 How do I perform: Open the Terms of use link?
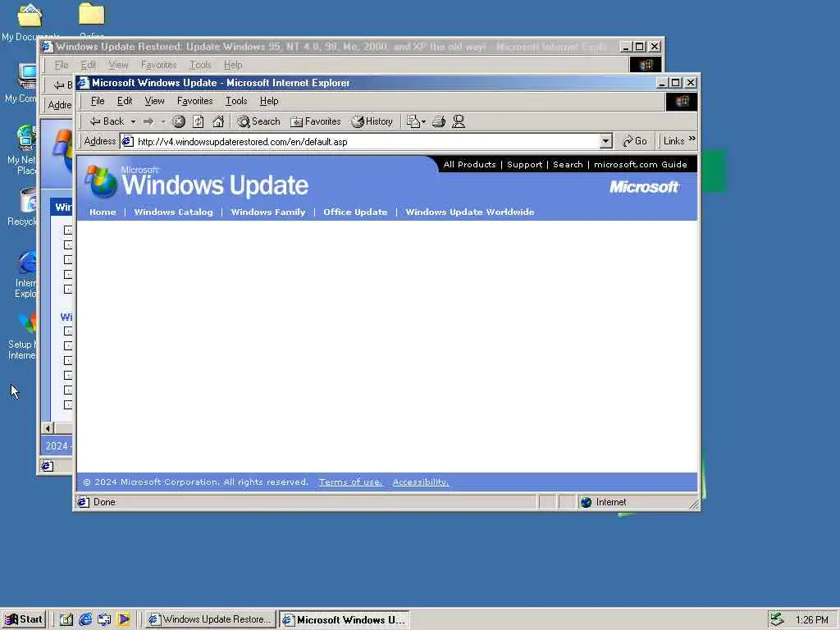click(351, 482)
